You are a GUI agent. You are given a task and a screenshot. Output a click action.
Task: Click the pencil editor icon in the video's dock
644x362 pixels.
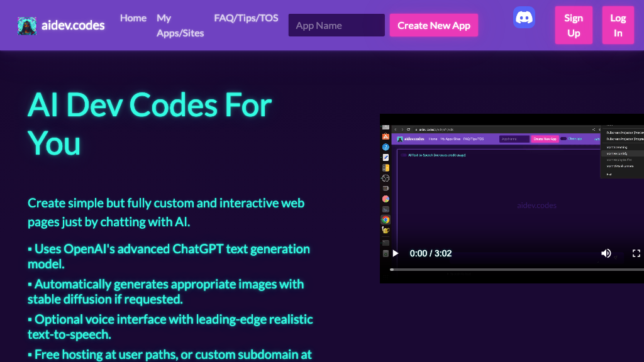pyautogui.click(x=385, y=158)
